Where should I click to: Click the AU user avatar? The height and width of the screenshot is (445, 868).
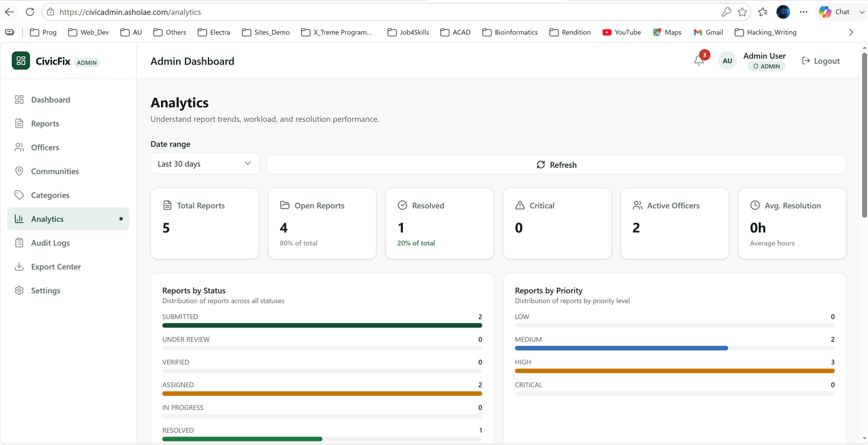[727, 61]
